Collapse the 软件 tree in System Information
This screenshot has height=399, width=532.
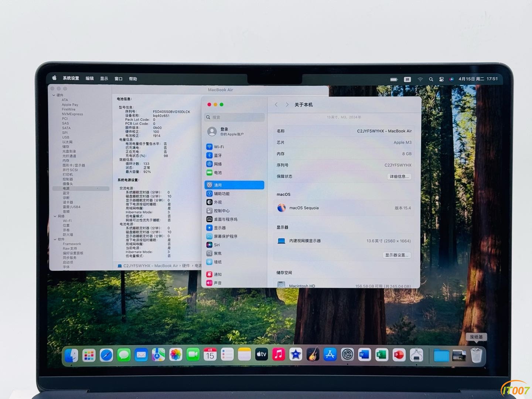click(x=55, y=239)
